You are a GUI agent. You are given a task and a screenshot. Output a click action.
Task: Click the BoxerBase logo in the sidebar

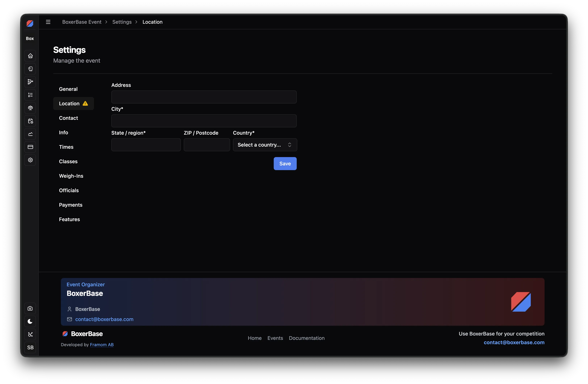coord(30,23)
